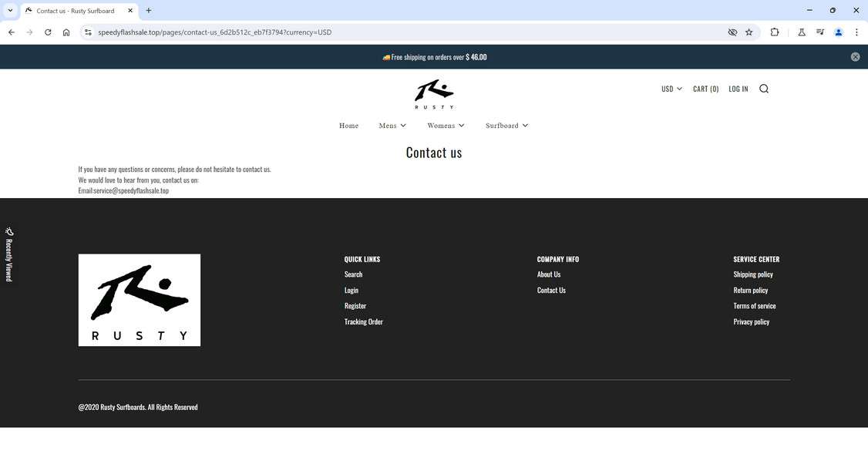Dismiss the free shipping banner

click(x=855, y=57)
